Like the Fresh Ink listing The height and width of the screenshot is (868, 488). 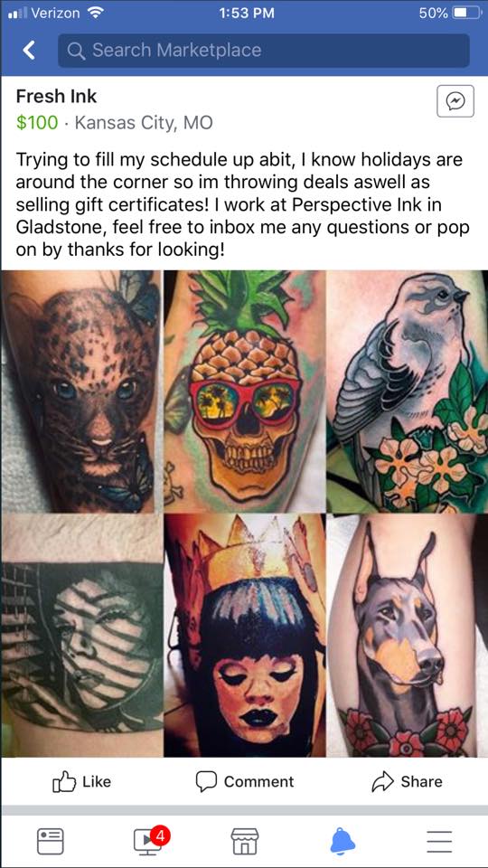coord(81,781)
